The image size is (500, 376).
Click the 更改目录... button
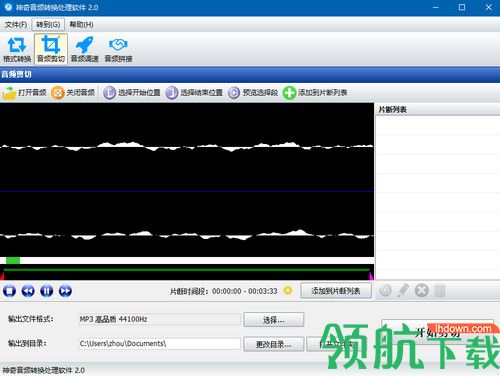coord(274,344)
